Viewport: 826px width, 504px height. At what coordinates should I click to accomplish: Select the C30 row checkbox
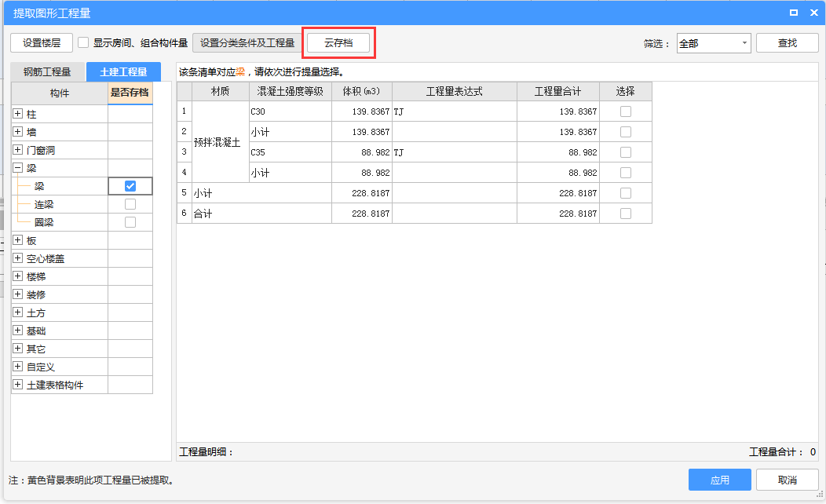point(625,111)
